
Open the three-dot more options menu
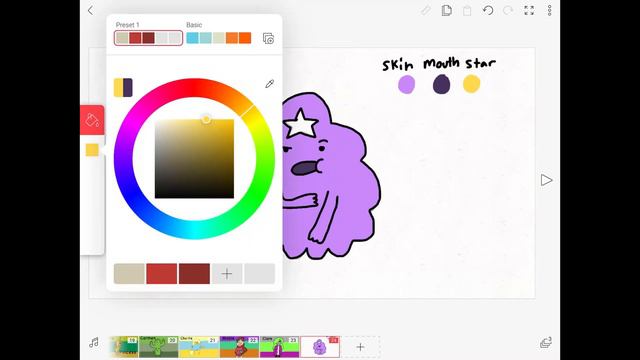[x=549, y=11]
